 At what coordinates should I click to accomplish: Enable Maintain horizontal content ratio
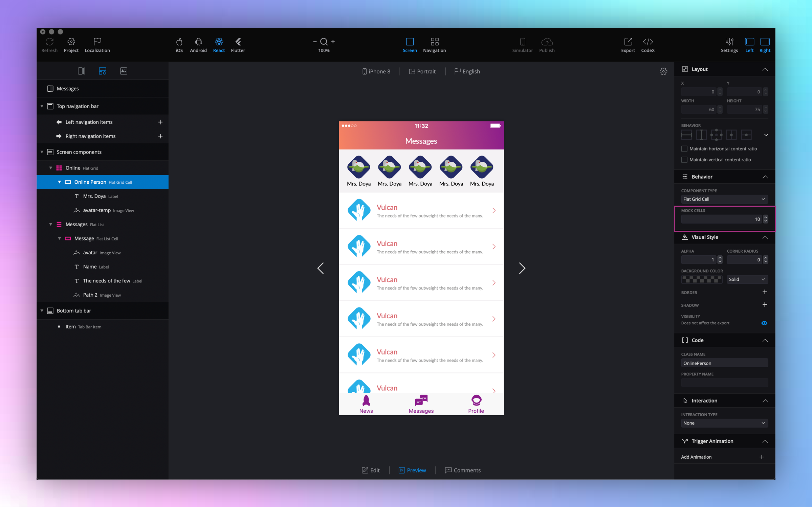pos(684,149)
